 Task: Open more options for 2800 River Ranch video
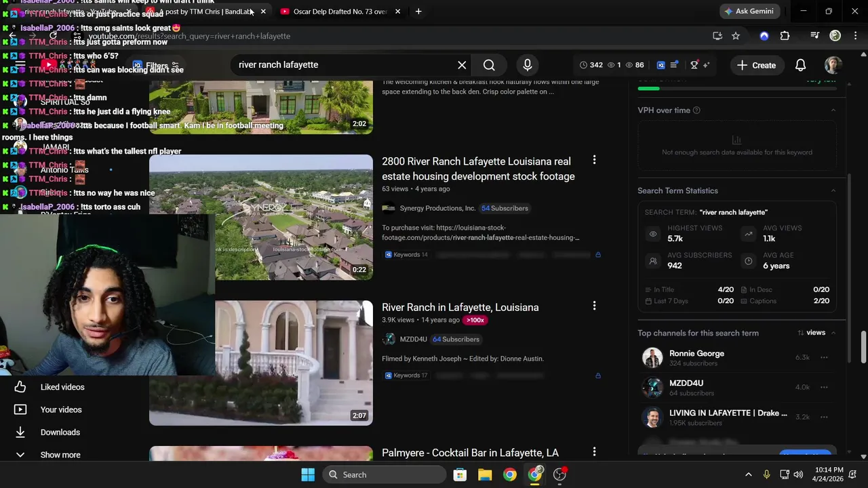pyautogui.click(x=594, y=160)
